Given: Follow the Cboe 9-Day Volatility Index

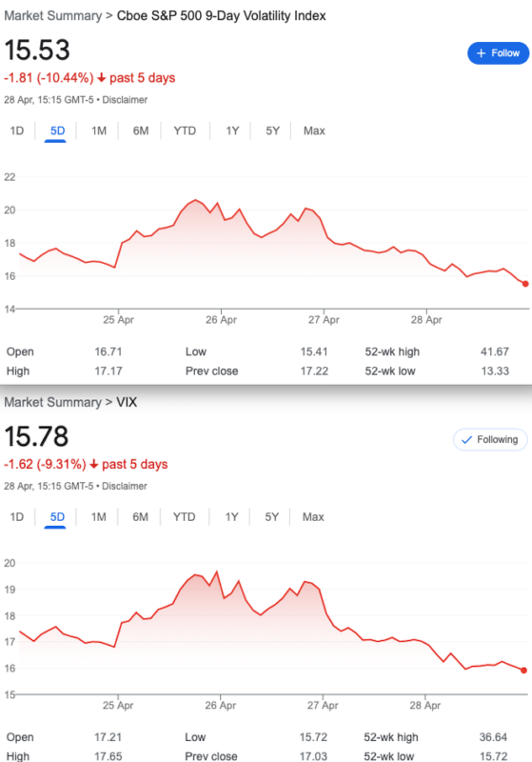Looking at the screenshot, I should point(498,53).
